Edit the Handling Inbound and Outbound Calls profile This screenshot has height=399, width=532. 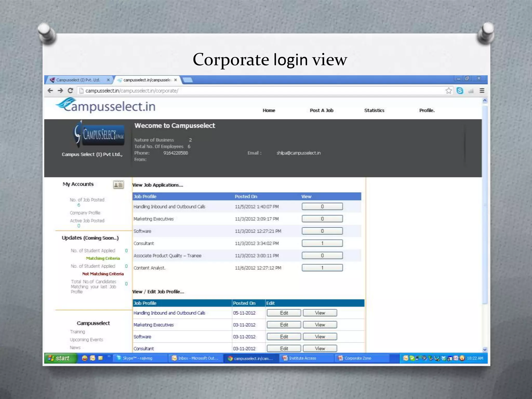284,313
